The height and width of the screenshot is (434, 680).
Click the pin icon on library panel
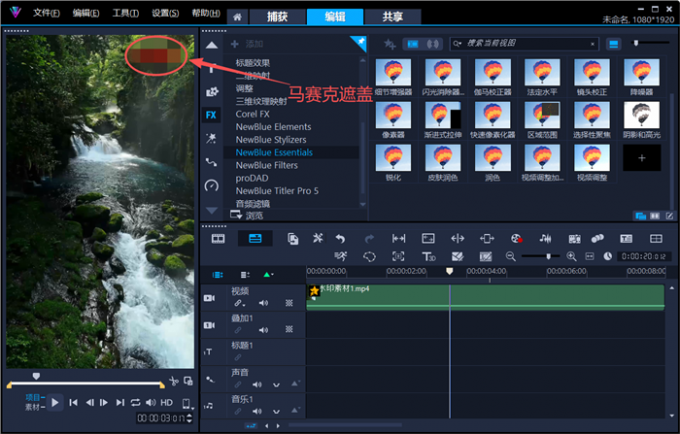[360, 42]
